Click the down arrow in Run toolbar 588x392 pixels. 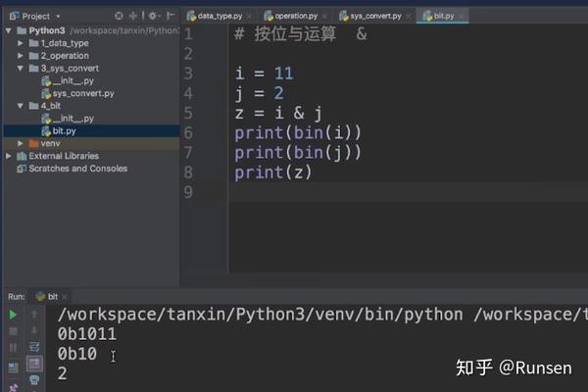point(34,330)
